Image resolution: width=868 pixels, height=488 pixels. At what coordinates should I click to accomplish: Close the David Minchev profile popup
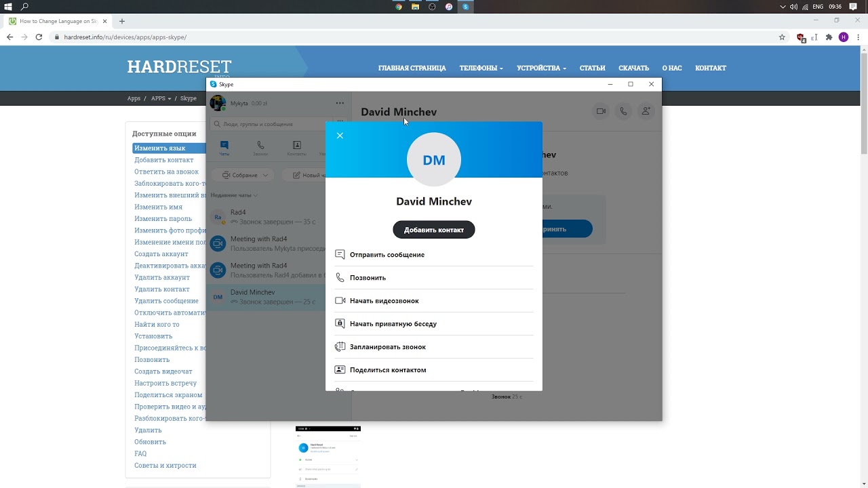pos(340,136)
